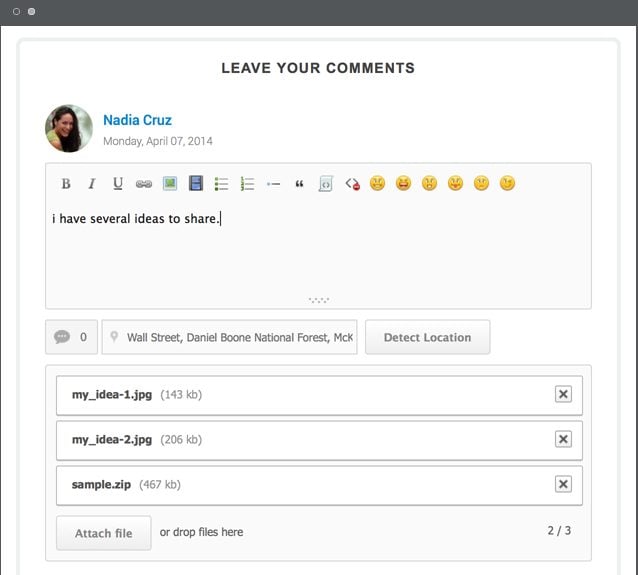Insert a blockquote with quote icon

[299, 184]
